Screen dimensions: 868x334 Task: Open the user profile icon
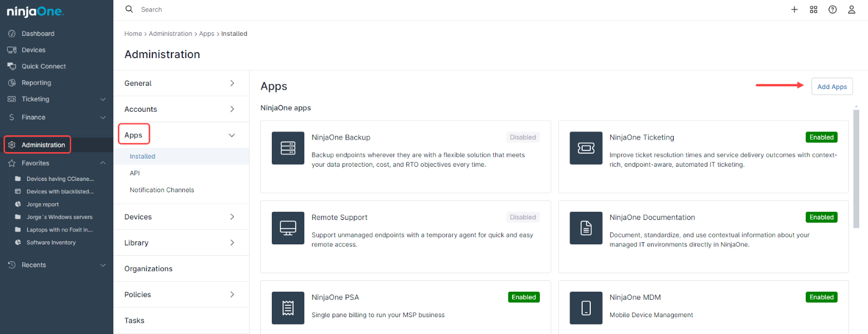[851, 10]
